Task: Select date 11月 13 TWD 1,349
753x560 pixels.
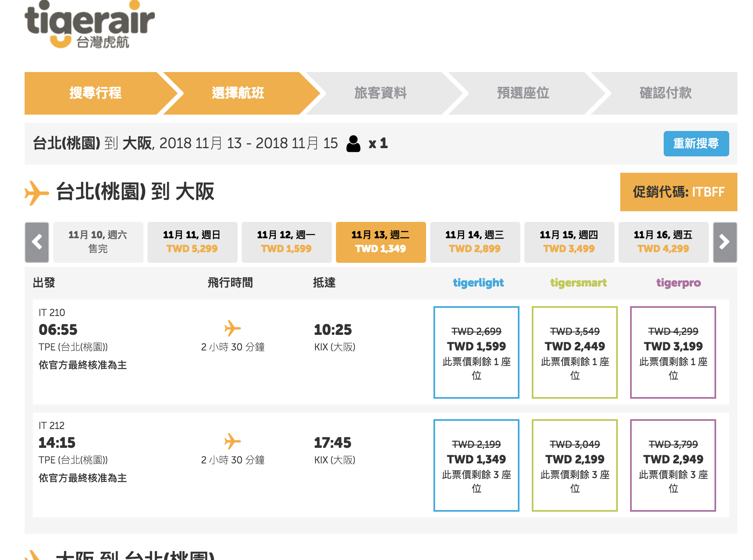Action: tap(381, 242)
